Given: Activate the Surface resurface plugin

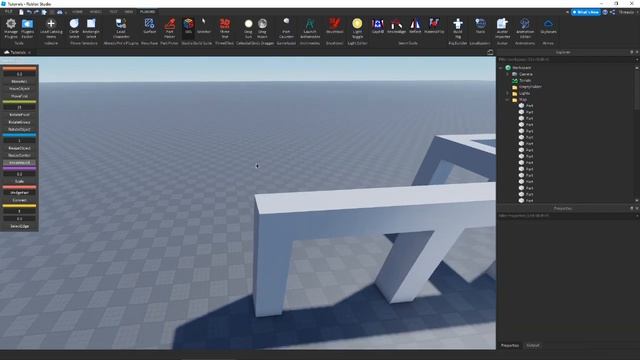Looking at the screenshot, I should click(x=150, y=26).
